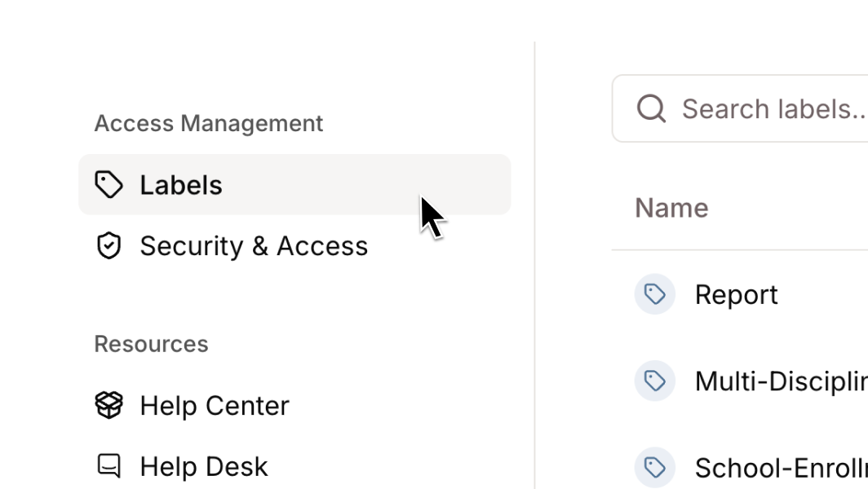This screenshot has height=489, width=868.
Task: Click the Report label name text
Action: pos(736,295)
